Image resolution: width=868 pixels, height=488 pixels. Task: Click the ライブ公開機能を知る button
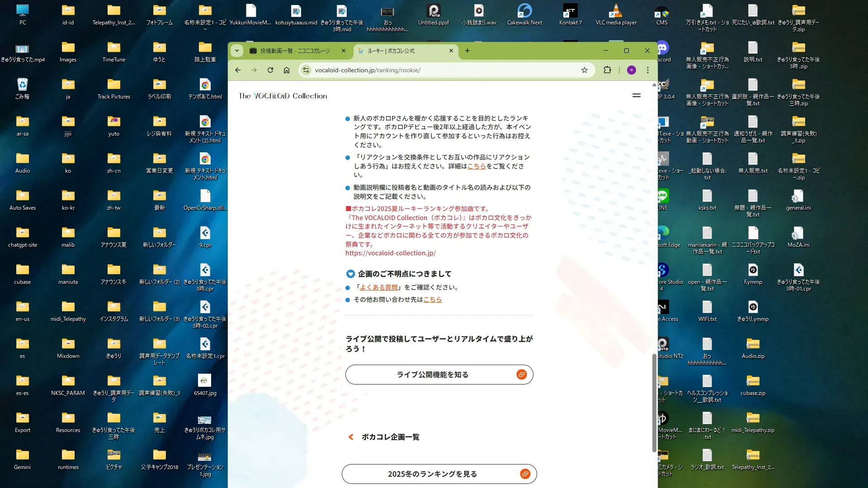click(x=439, y=375)
